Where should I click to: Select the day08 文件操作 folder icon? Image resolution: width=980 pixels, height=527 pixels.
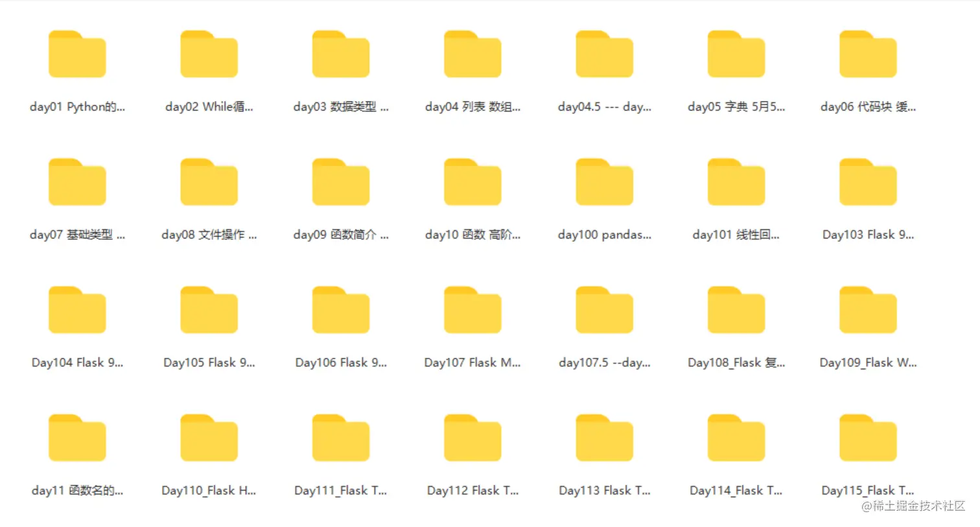click(x=209, y=182)
